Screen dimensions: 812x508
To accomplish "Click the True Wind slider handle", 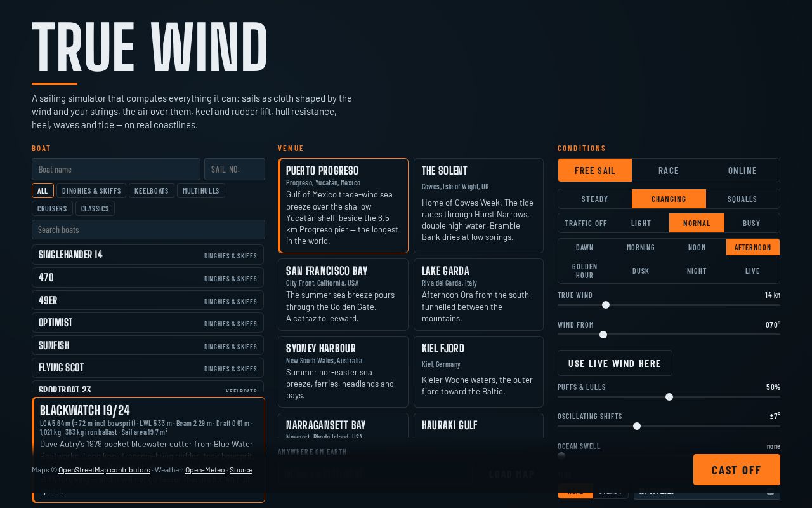I will 606,305.
